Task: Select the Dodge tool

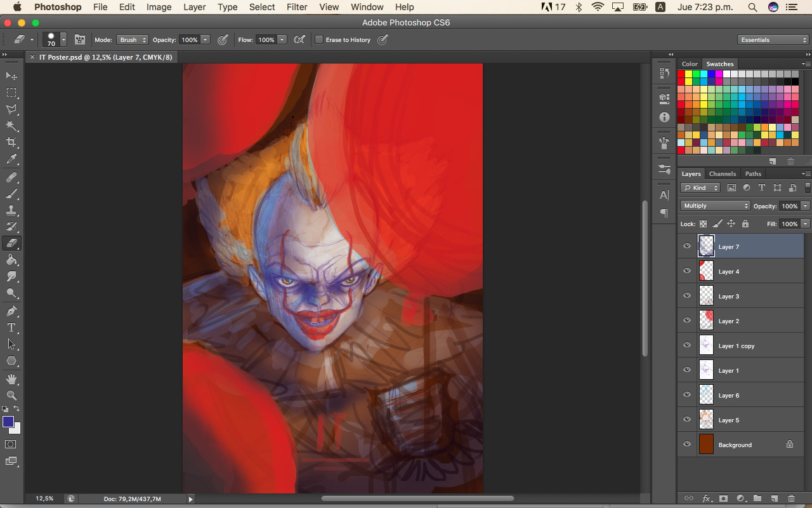Action: (x=11, y=293)
